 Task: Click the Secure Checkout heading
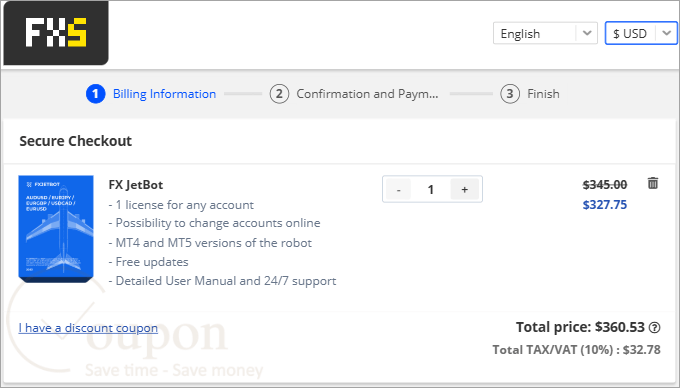click(75, 141)
